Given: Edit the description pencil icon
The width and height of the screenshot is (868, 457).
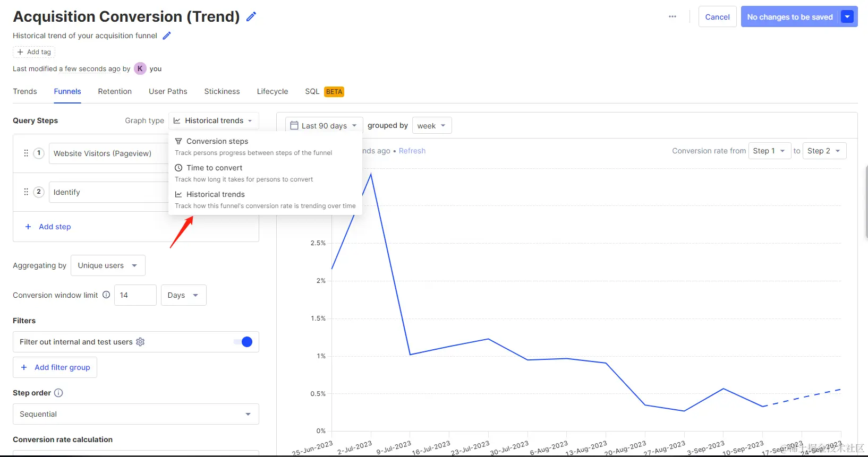Looking at the screenshot, I should pos(167,36).
